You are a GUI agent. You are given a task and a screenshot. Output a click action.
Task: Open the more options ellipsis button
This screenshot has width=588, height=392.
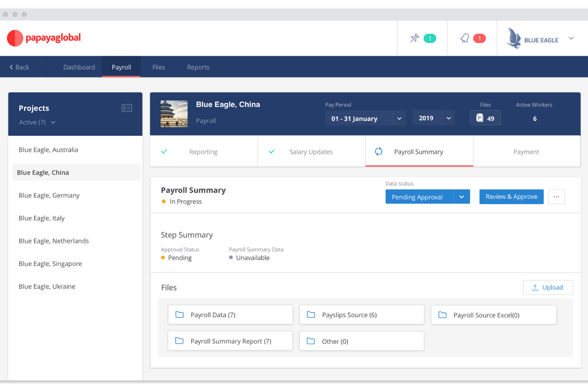coord(556,197)
